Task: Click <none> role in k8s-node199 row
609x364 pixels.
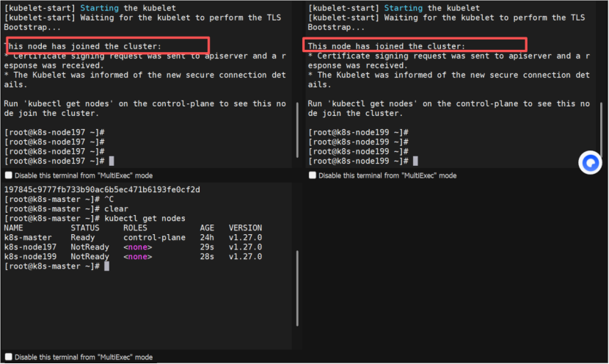Action: [x=138, y=256]
